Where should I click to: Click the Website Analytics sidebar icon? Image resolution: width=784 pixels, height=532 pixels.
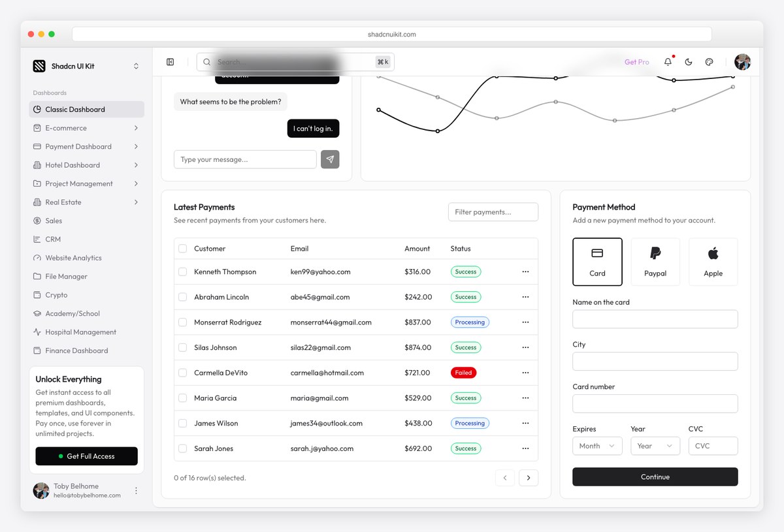tap(37, 258)
